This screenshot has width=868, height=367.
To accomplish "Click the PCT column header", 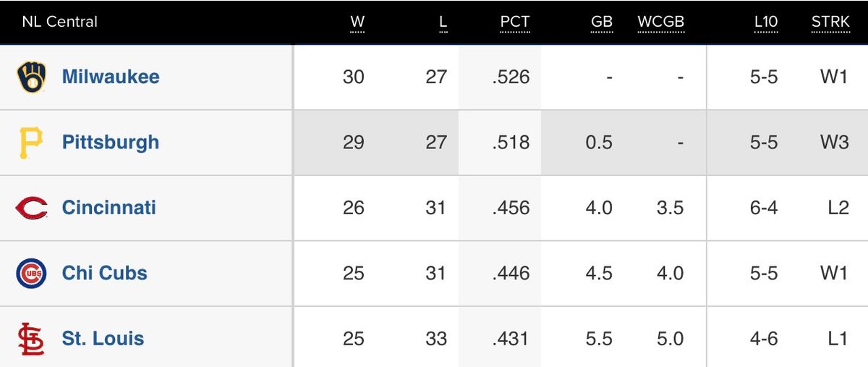I will click(515, 22).
